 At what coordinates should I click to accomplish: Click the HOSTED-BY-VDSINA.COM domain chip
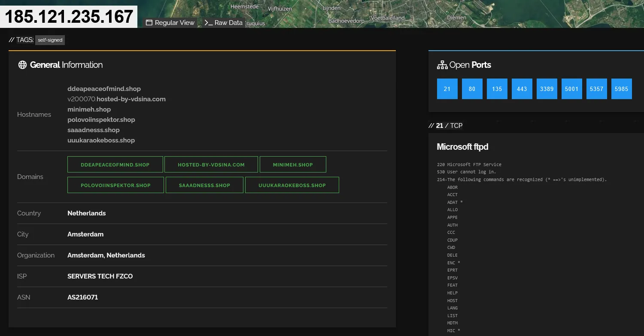click(211, 164)
